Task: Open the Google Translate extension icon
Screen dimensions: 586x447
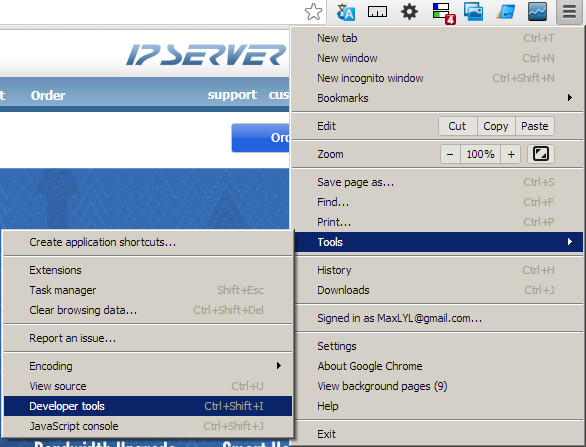Action: (345, 12)
